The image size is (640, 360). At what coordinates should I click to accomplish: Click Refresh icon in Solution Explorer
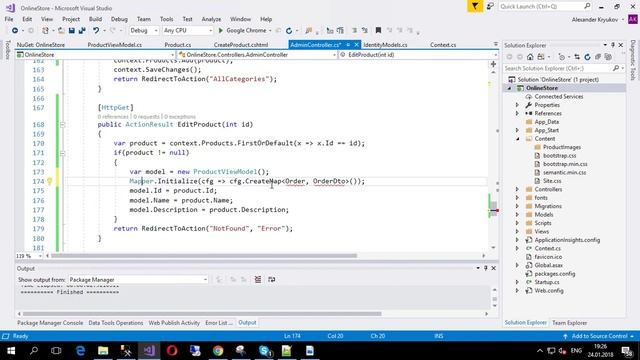point(587,57)
